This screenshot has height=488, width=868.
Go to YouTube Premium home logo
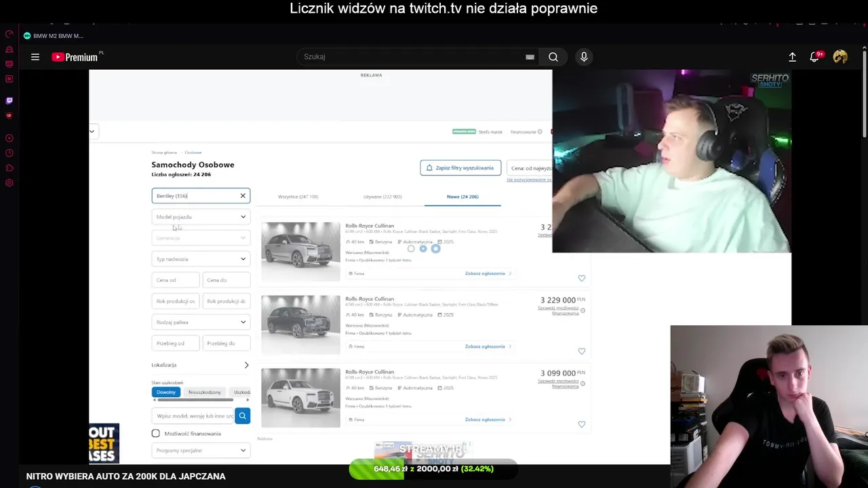point(75,57)
